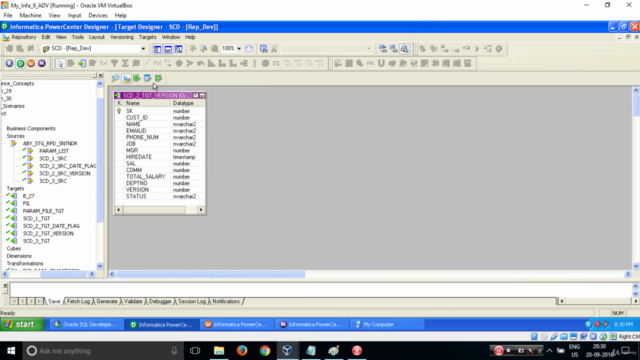Toggle the Output window view button
This screenshot has width=640, height=360.
168,49
